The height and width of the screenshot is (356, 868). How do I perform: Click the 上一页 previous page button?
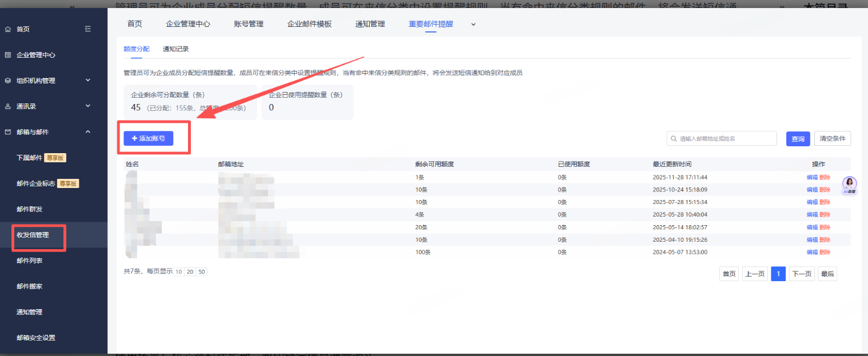coord(755,274)
